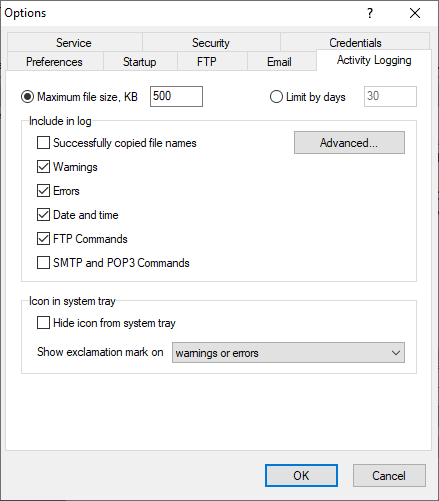Screen dimensions: 439x501
Task: Select the Activity Logging tab
Action: coord(374,60)
